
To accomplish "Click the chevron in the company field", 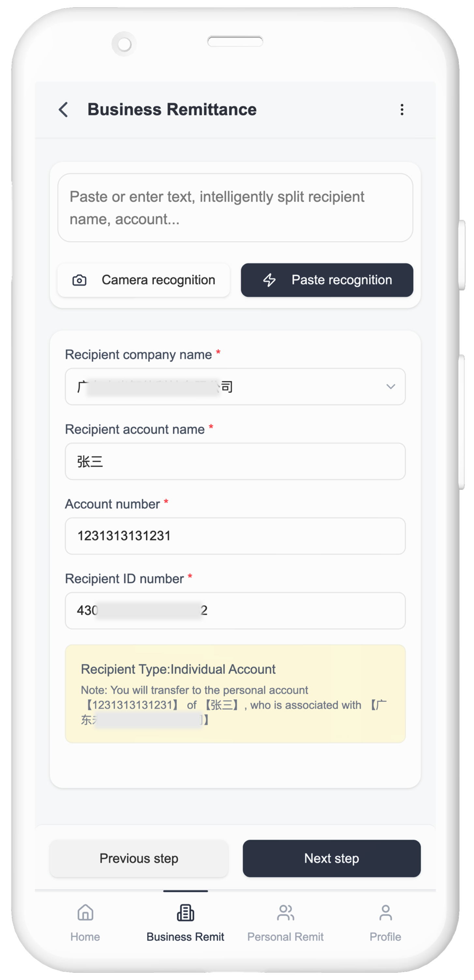I will click(391, 386).
